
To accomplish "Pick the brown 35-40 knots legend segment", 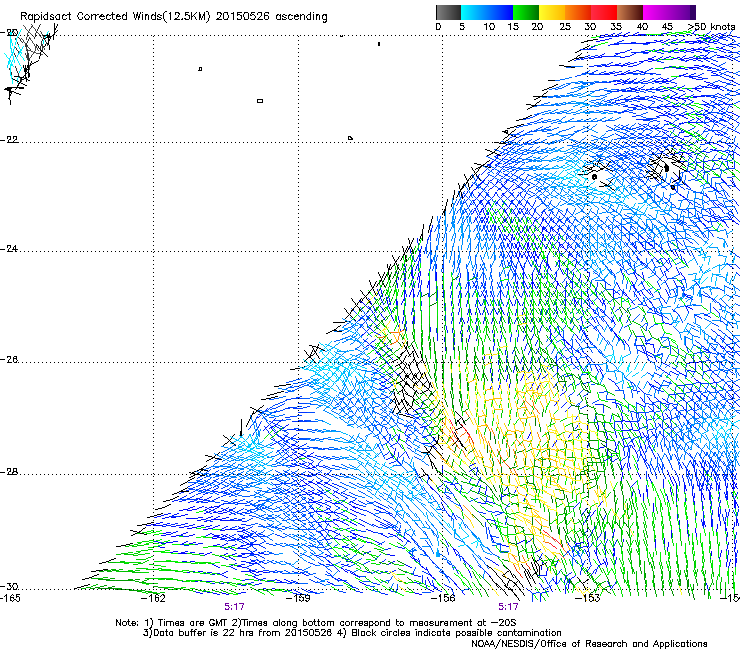I will [630, 12].
